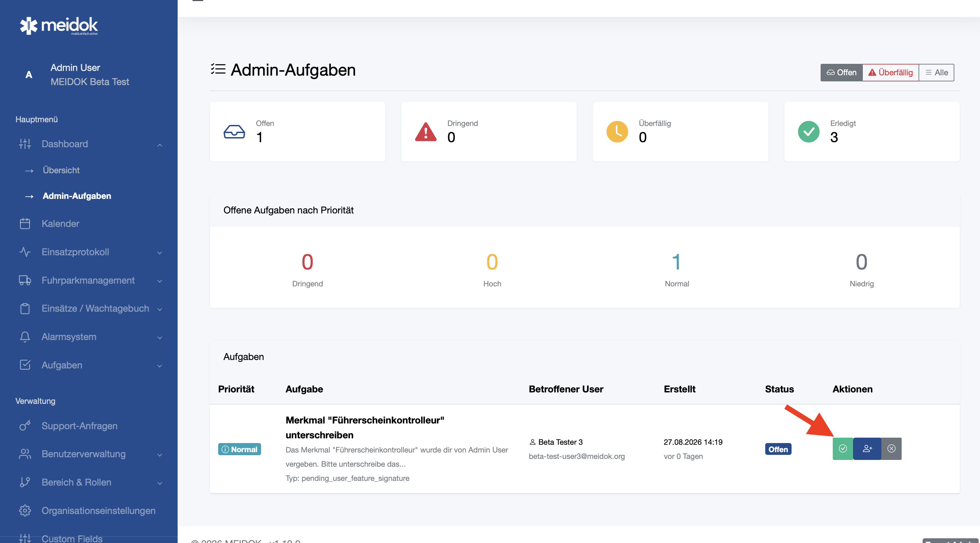
Task: Click the Fuhrparkmanagement truck icon
Action: 25,280
